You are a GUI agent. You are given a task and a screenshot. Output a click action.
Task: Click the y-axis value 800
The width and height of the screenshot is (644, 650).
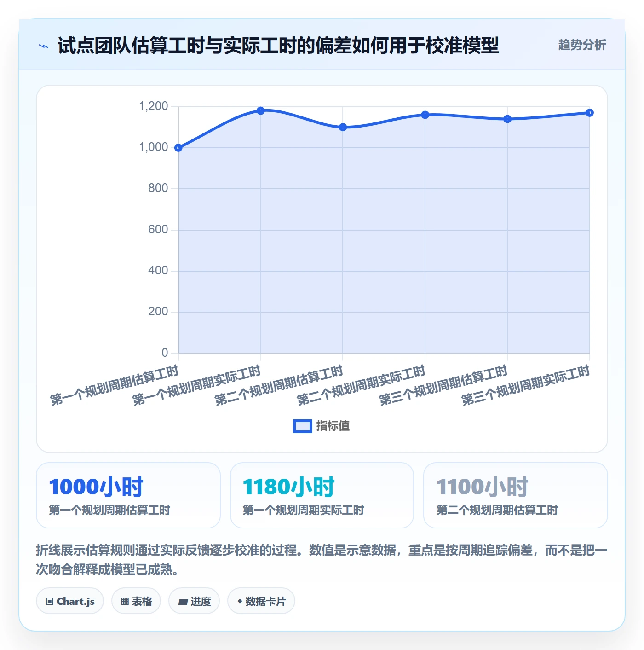158,188
